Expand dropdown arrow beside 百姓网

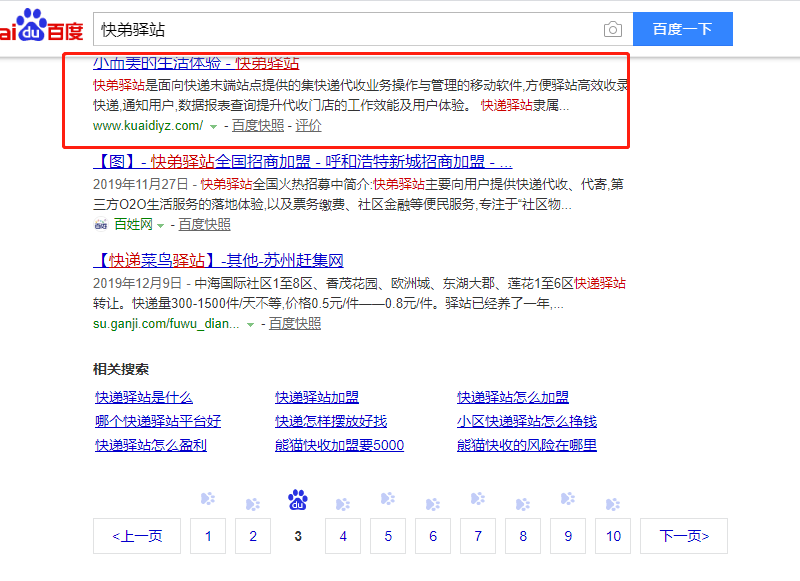[160, 225]
